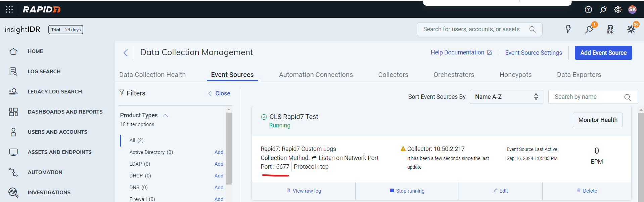Open Dashboards and Reports menu item

click(x=65, y=112)
